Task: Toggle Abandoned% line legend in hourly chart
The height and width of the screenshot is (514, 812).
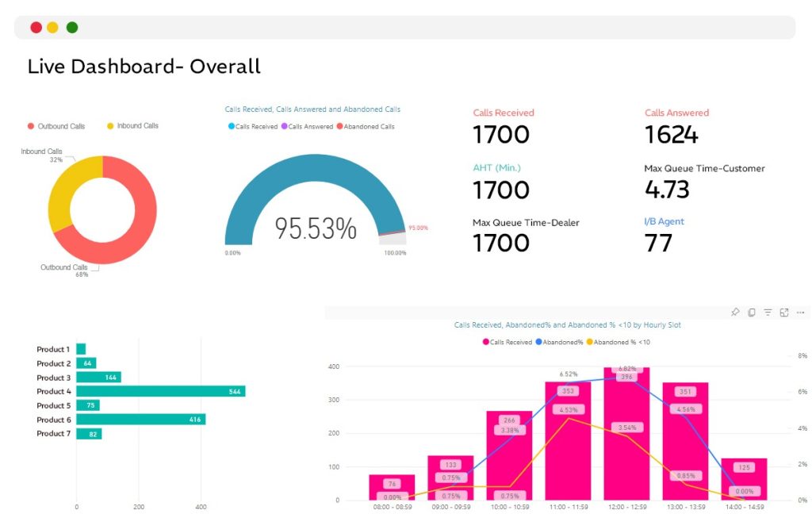Action: pyautogui.click(x=561, y=342)
